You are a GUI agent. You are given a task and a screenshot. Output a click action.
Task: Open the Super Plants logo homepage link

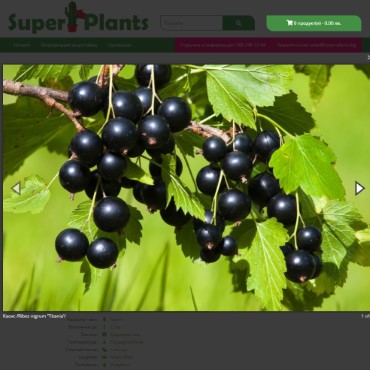(78, 18)
